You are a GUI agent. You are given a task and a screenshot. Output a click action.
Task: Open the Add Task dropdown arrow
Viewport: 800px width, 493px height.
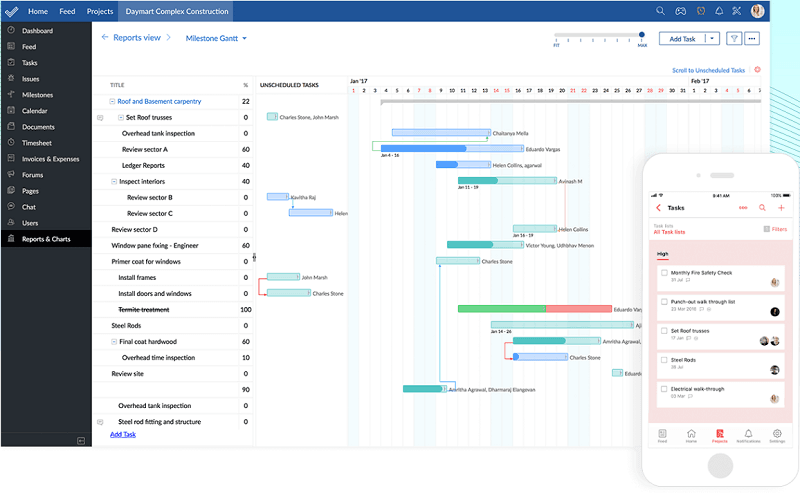(x=712, y=38)
